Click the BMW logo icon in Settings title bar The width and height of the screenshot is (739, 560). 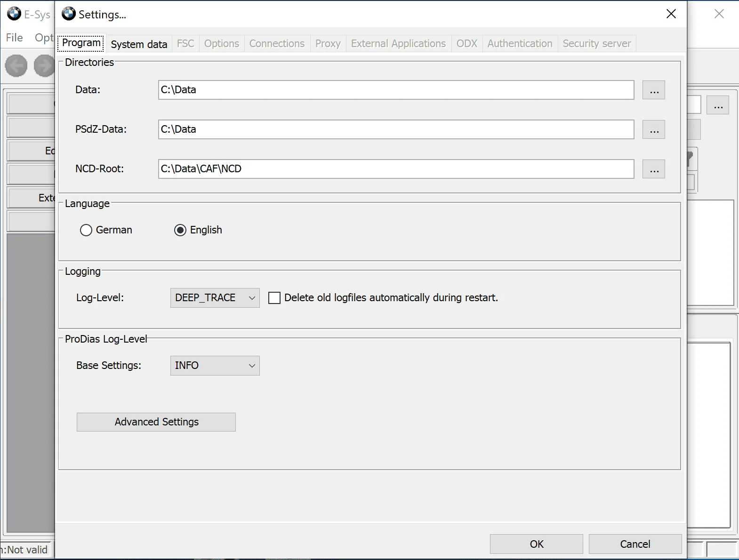(x=69, y=14)
